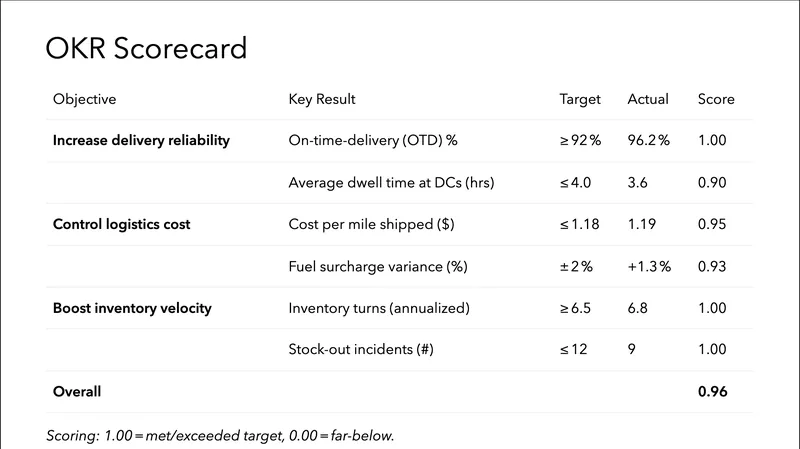Select the overall score value 0.96

point(712,392)
